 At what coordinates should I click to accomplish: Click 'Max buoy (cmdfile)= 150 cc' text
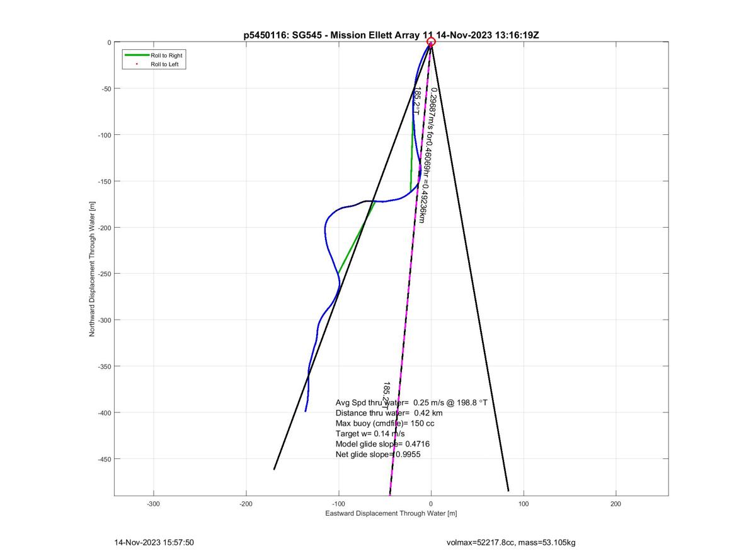click(385, 423)
